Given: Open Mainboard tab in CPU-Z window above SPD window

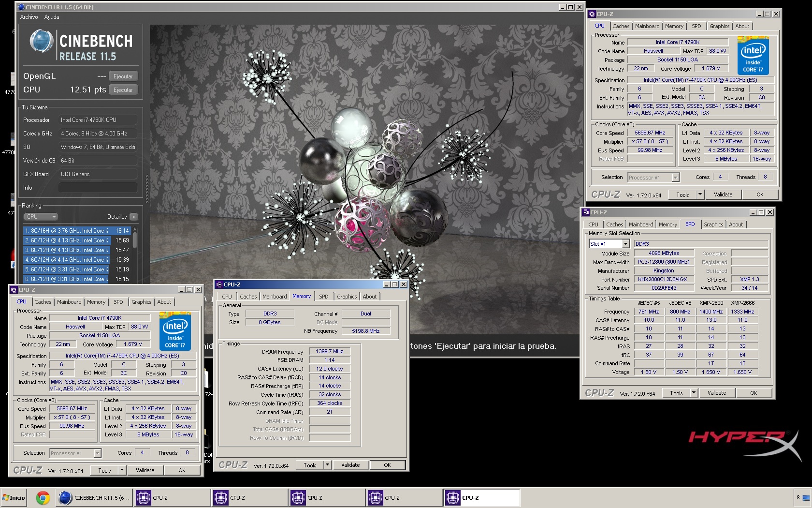Looking at the screenshot, I should [647, 26].
